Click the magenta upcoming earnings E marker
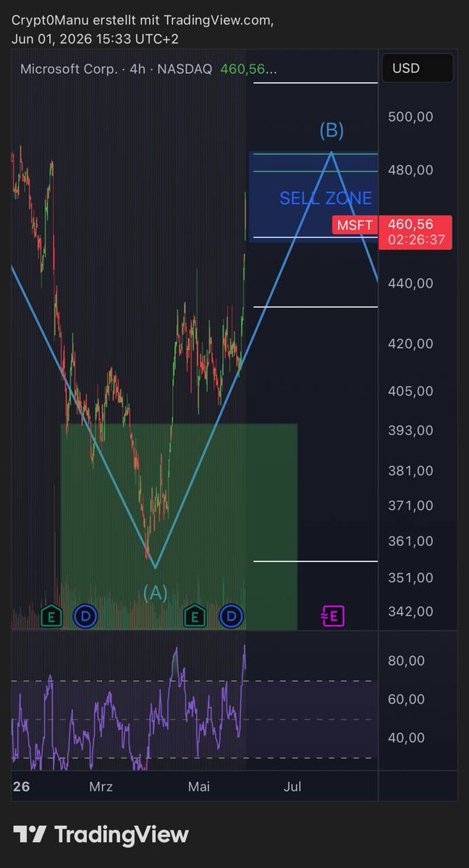 pyautogui.click(x=333, y=616)
